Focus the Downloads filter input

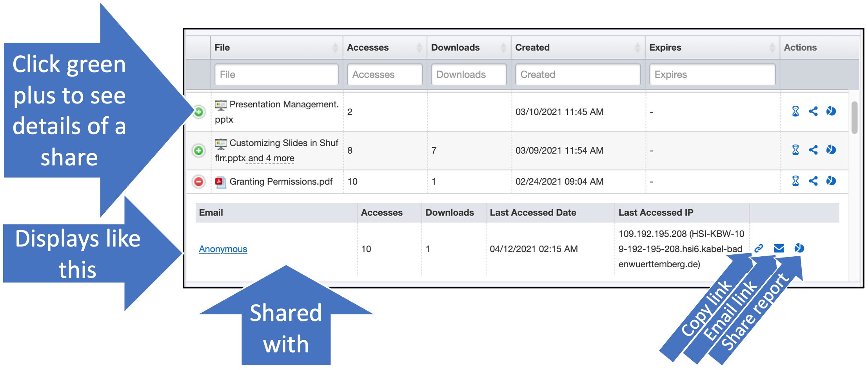click(x=469, y=74)
